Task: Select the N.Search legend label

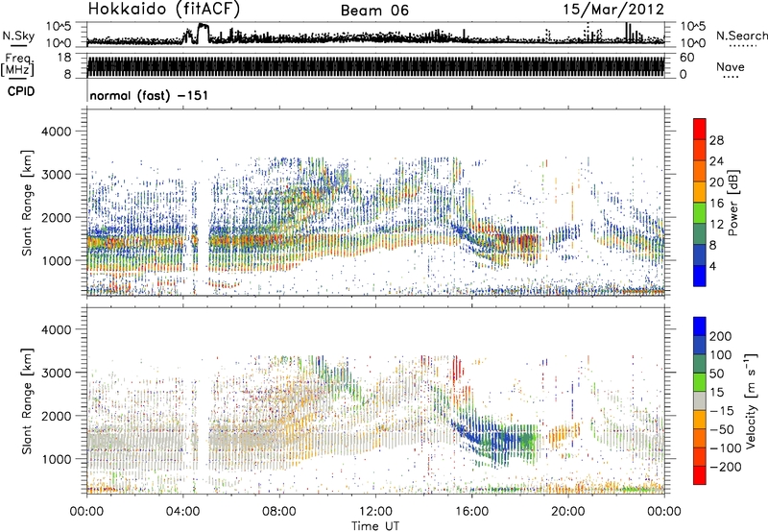Action: coord(741,36)
